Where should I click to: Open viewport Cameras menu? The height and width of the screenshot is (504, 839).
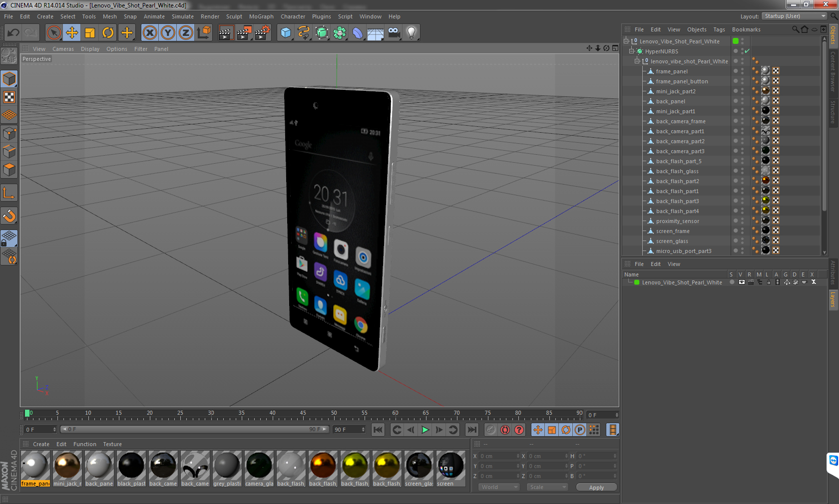click(x=63, y=49)
